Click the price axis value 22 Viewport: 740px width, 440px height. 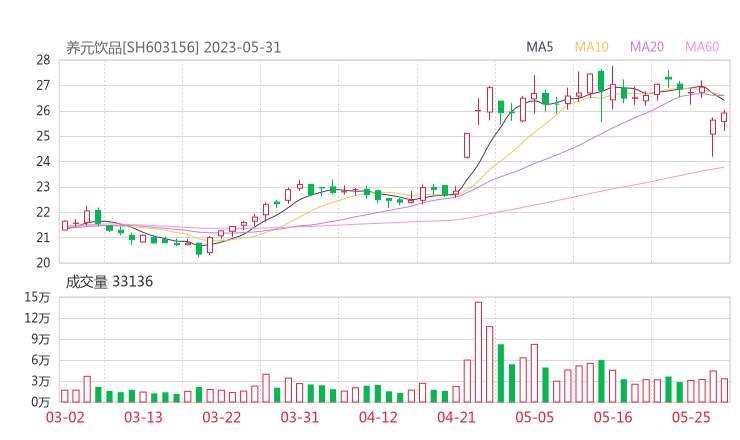(43, 212)
